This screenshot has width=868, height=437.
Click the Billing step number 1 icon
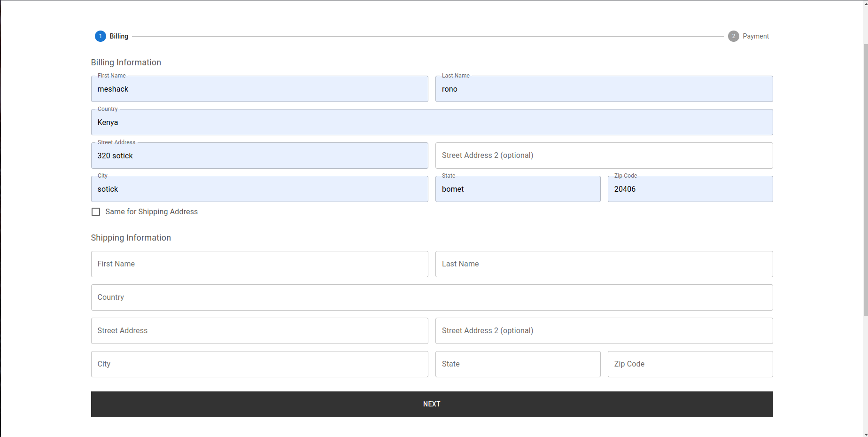click(101, 36)
